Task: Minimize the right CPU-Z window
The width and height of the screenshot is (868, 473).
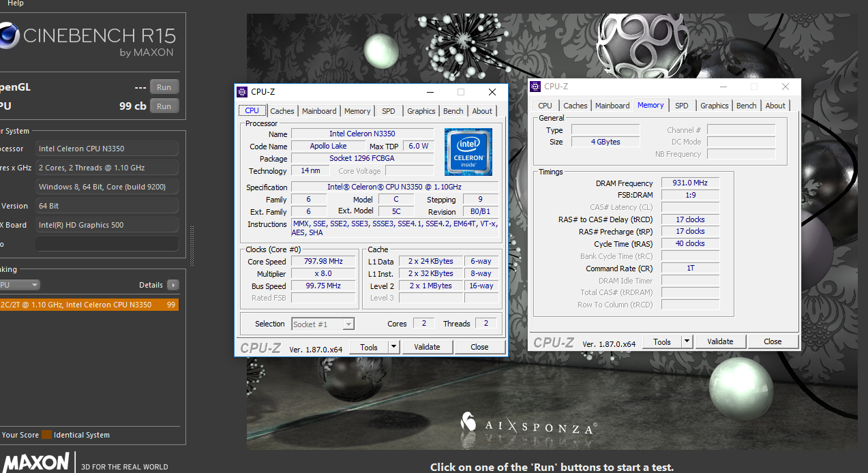Action: [723, 87]
